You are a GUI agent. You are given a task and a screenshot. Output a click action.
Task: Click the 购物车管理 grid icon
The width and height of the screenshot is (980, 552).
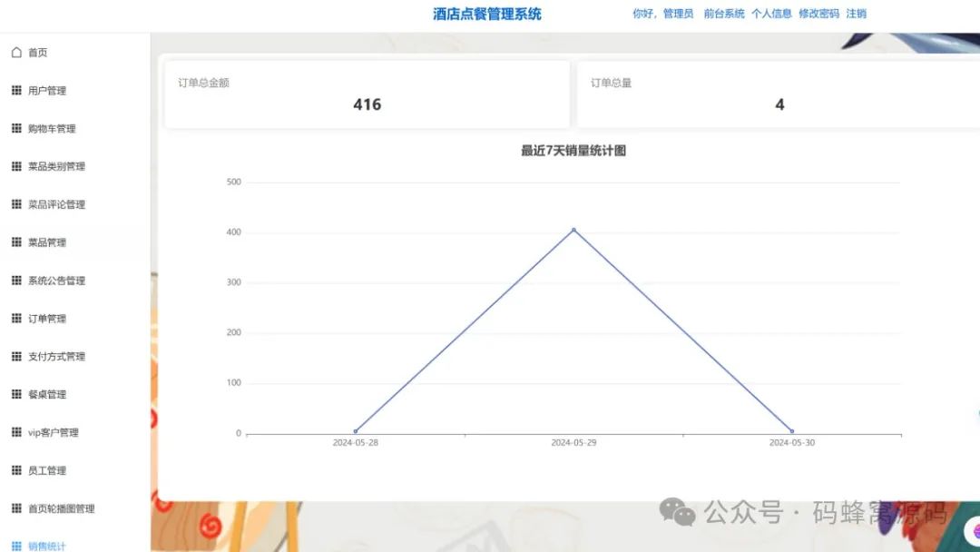click(15, 128)
